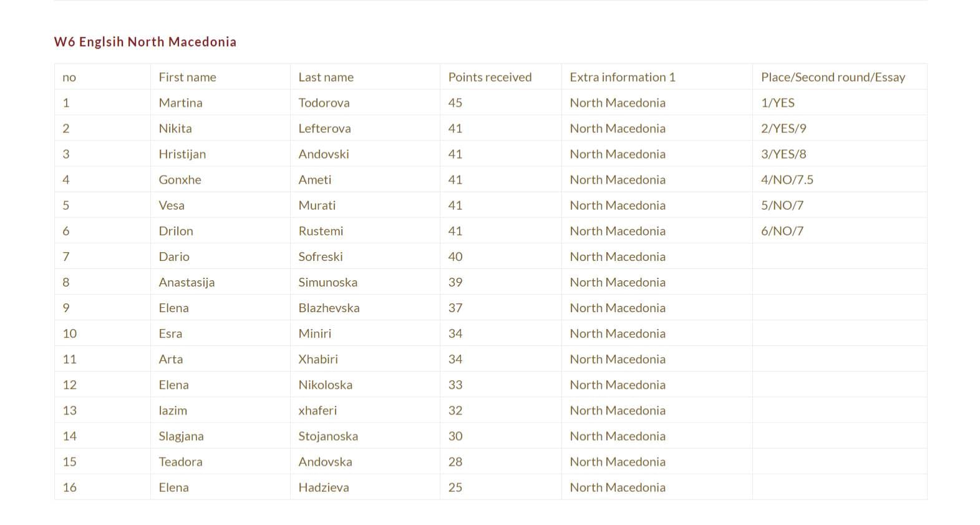The height and width of the screenshot is (525, 980).
Task: Click the First name column header
Action: tap(187, 77)
